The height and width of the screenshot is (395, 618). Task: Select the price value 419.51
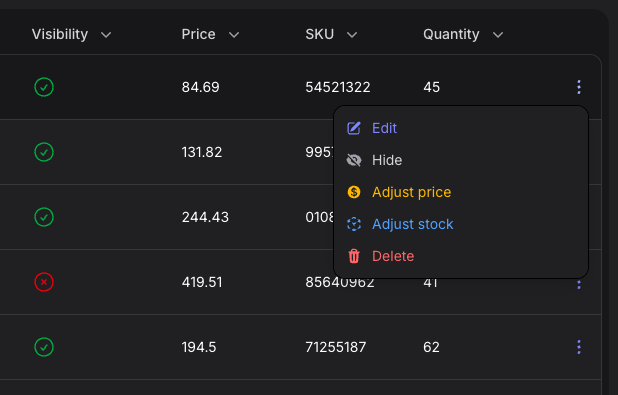(202, 282)
